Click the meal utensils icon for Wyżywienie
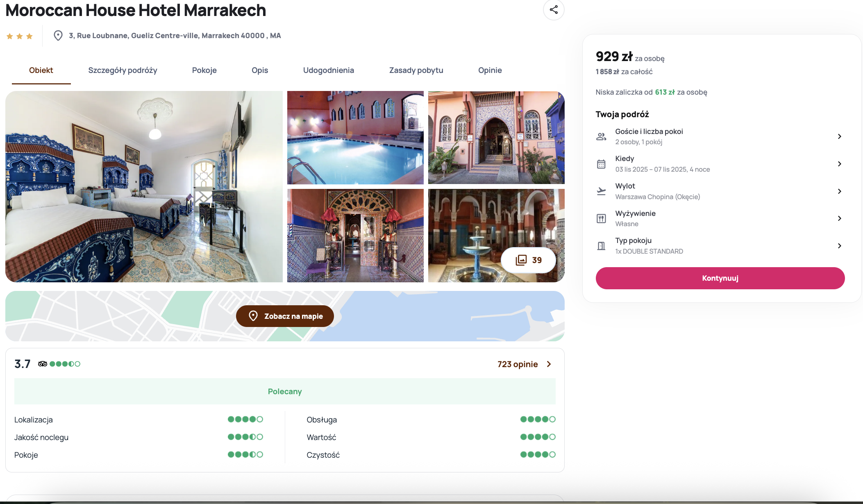 coord(601,218)
